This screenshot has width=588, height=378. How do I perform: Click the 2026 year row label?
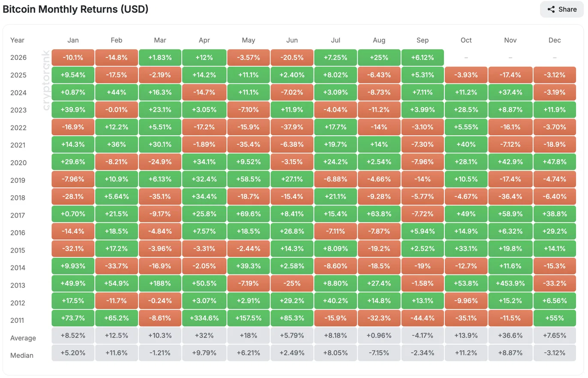pyautogui.click(x=18, y=57)
